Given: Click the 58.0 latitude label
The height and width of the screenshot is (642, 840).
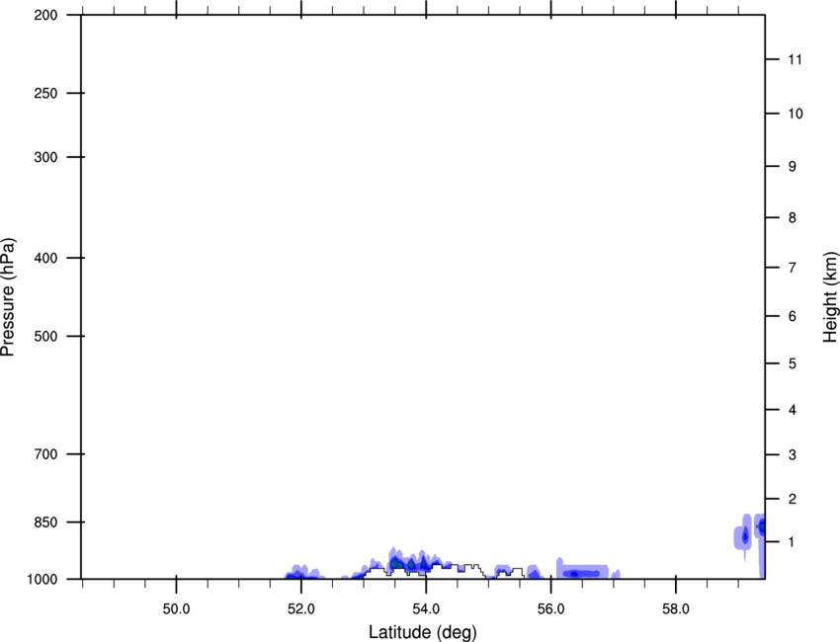Looking at the screenshot, I should [x=676, y=608].
